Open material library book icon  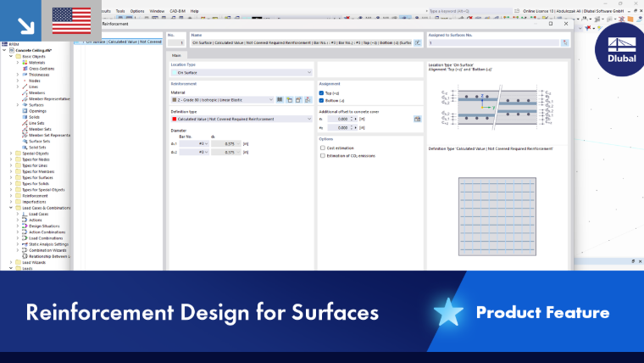pyautogui.click(x=280, y=100)
